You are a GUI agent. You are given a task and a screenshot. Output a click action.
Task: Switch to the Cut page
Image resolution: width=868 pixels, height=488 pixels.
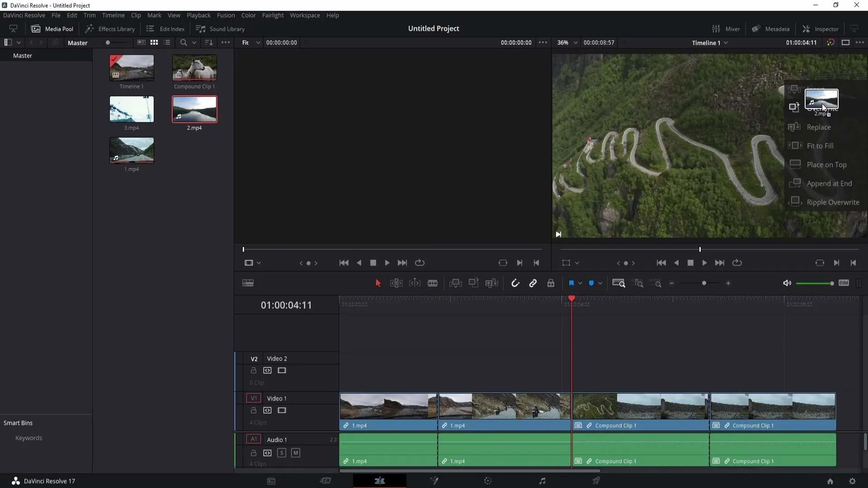click(325, 481)
